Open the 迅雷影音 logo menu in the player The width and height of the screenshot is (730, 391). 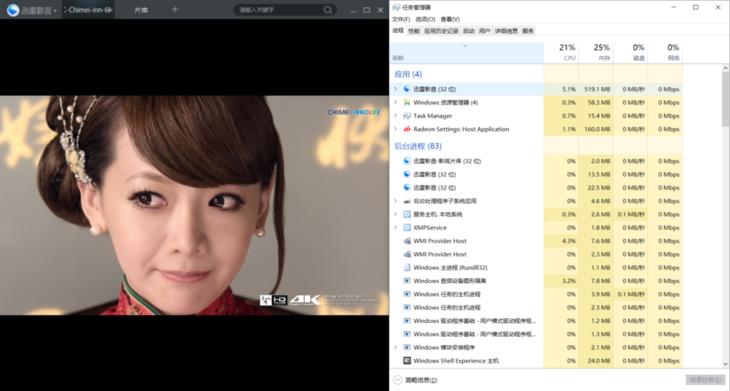point(32,10)
